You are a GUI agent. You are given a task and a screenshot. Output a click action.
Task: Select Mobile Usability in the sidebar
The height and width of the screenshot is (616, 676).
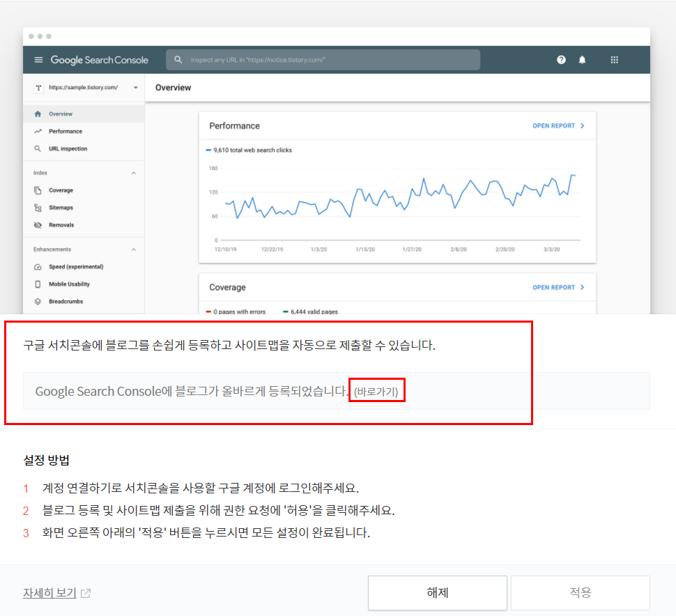(84, 284)
